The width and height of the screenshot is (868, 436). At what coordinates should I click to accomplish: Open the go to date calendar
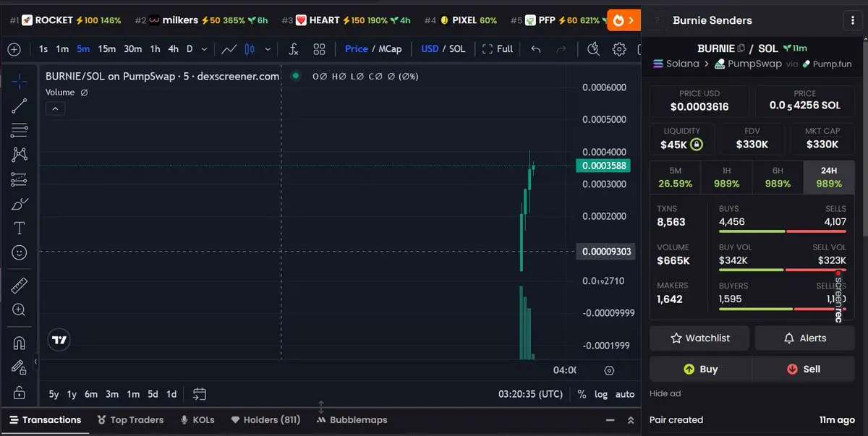coord(200,394)
